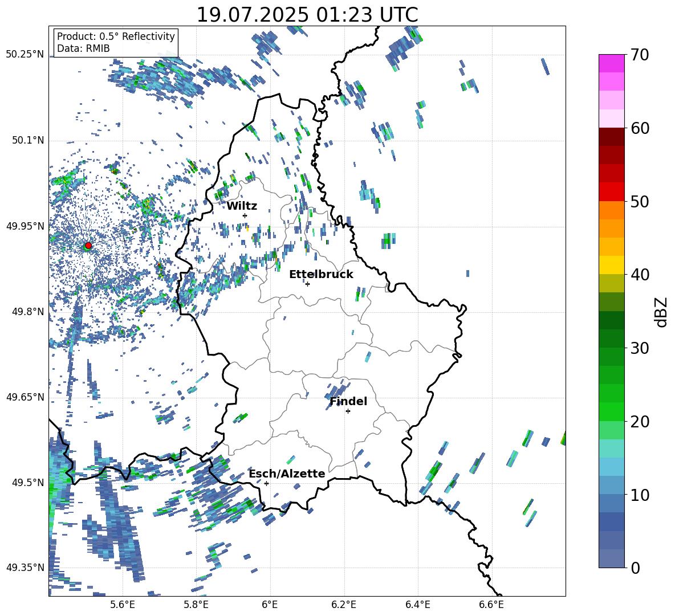Click the 60 colorbar tick label

tap(640, 128)
